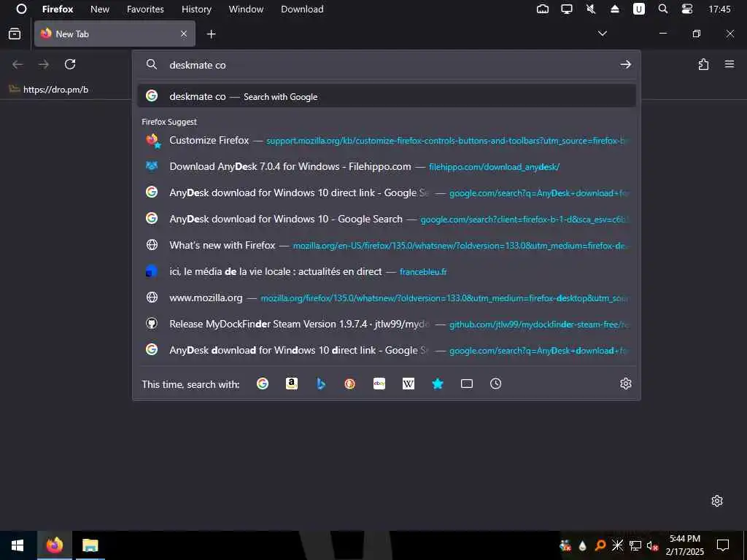Click the water drop tray icon

click(x=582, y=545)
